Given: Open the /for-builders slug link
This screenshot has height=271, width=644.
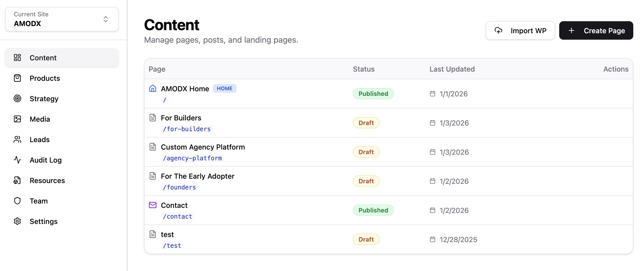Looking at the screenshot, I should (187, 129).
